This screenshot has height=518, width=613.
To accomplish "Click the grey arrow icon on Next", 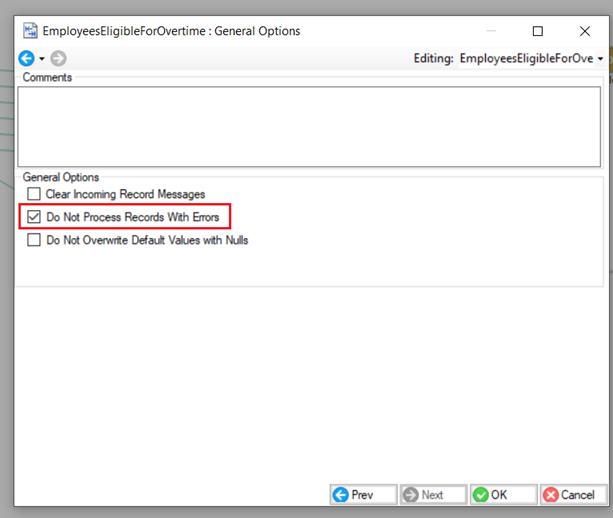I will pyautogui.click(x=411, y=495).
